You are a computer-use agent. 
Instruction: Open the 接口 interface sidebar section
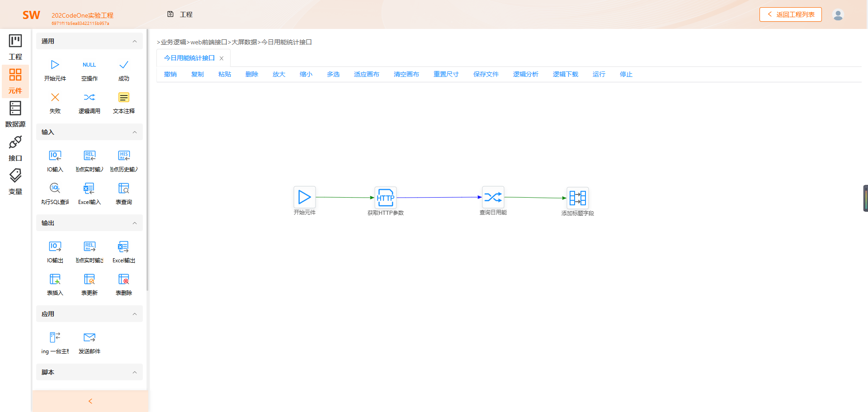pyautogui.click(x=15, y=148)
